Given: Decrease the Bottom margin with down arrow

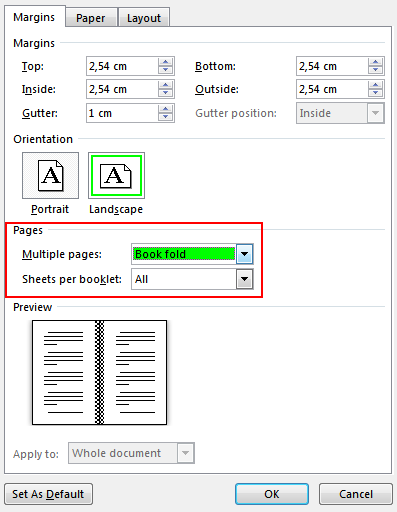Looking at the screenshot, I should click(x=375, y=70).
